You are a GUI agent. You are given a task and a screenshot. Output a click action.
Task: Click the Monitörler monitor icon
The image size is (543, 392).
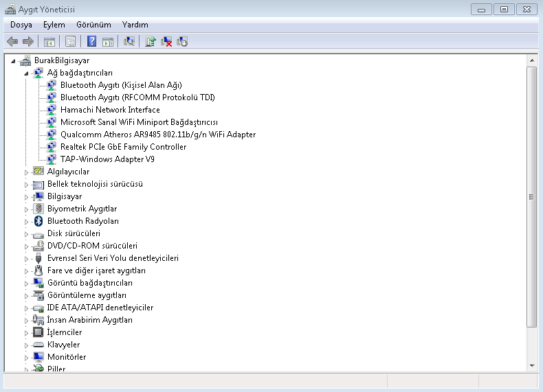click(38, 357)
